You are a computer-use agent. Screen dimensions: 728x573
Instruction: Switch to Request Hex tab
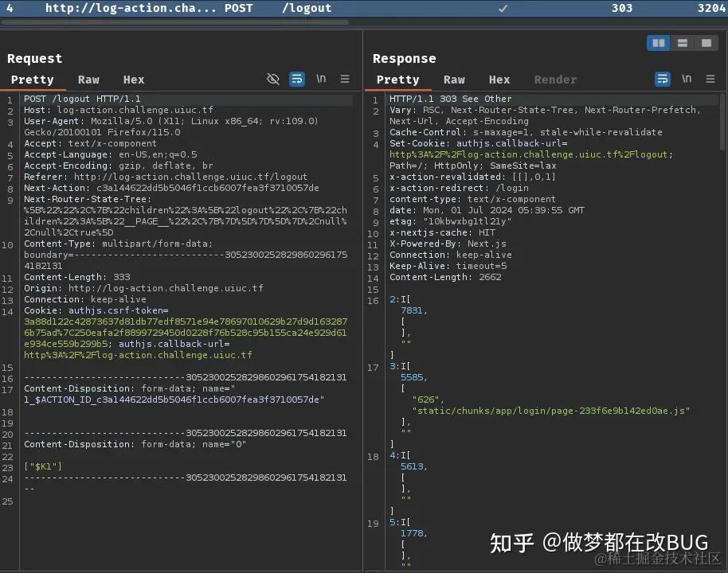point(134,80)
